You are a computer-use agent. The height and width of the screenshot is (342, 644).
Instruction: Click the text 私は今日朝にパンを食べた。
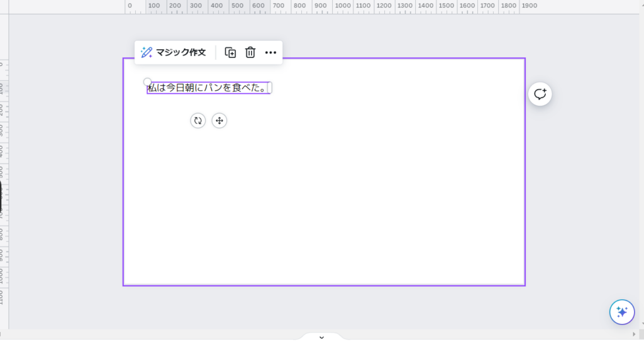click(x=208, y=88)
